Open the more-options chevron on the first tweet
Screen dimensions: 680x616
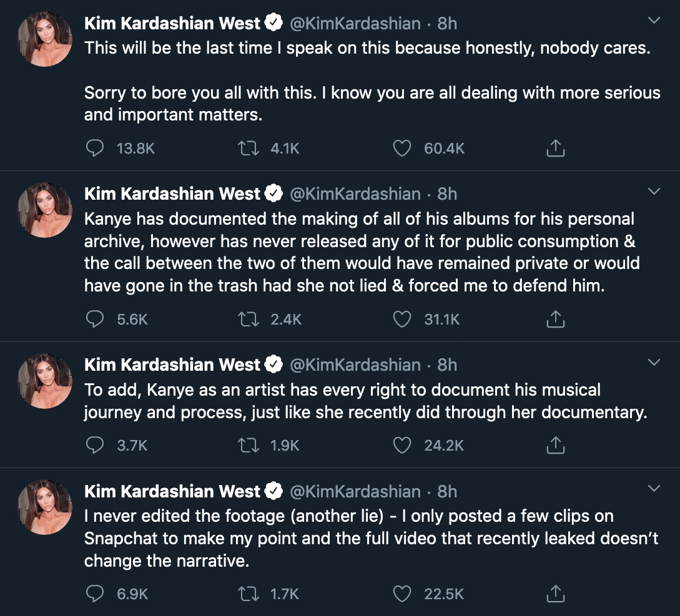pyautogui.click(x=654, y=21)
